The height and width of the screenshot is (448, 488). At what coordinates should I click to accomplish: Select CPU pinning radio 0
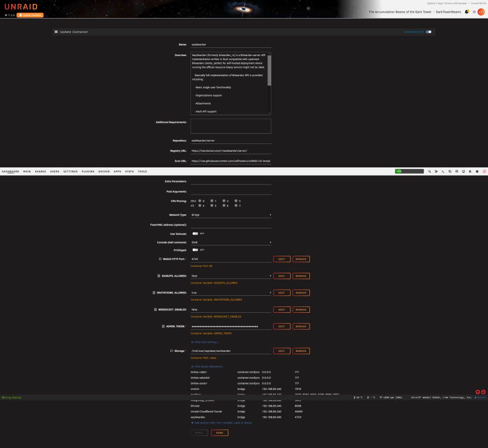click(x=200, y=201)
